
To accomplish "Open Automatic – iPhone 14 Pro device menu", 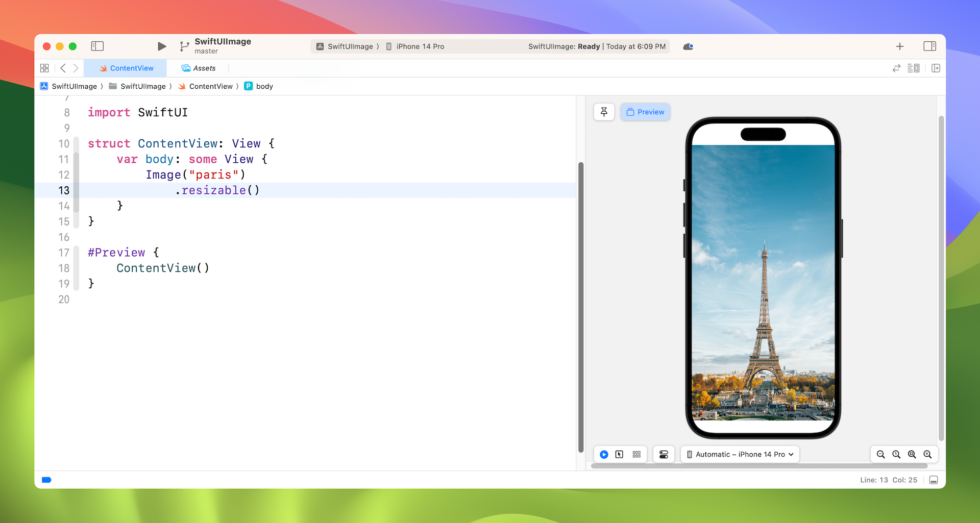I will click(740, 454).
